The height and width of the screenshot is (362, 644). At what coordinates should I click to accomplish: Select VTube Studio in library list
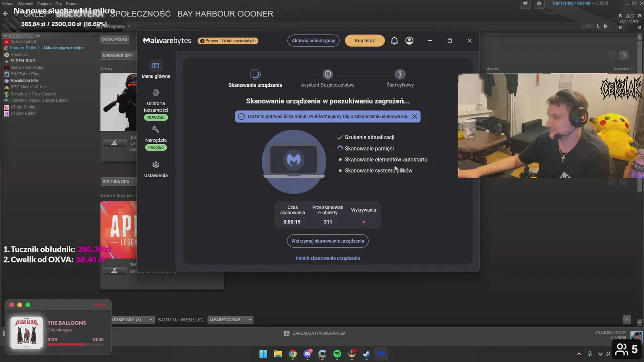click(x=23, y=107)
